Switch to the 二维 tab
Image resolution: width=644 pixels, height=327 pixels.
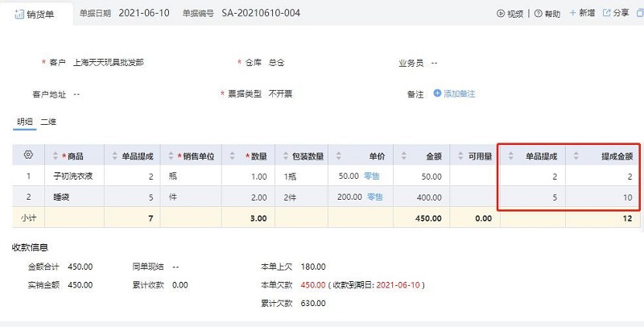tap(49, 122)
